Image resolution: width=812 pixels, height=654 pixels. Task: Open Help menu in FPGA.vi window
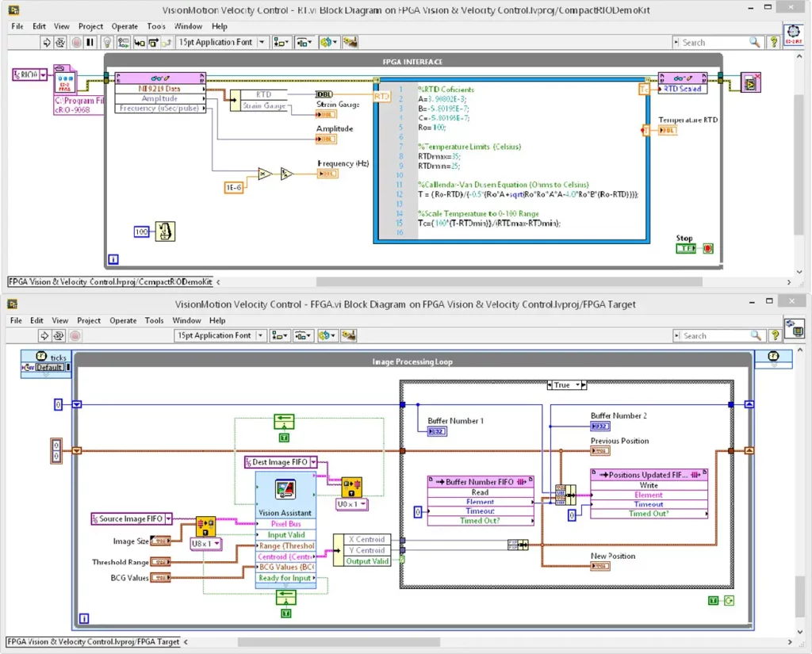click(x=217, y=320)
